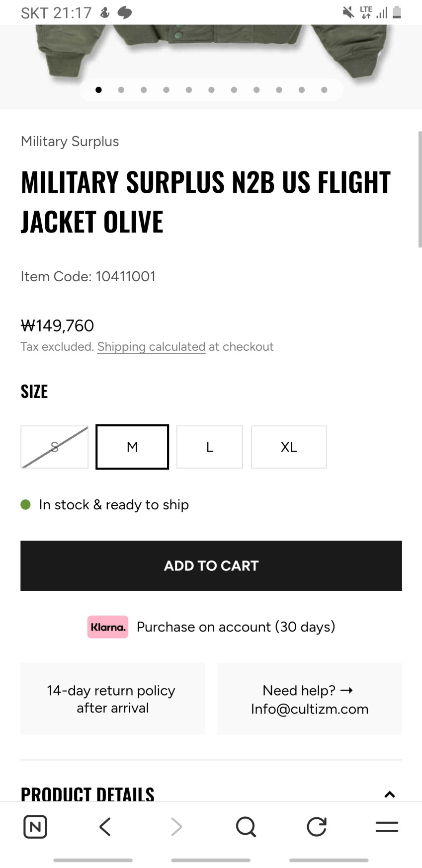Reload the page with refresh icon

coord(316,827)
